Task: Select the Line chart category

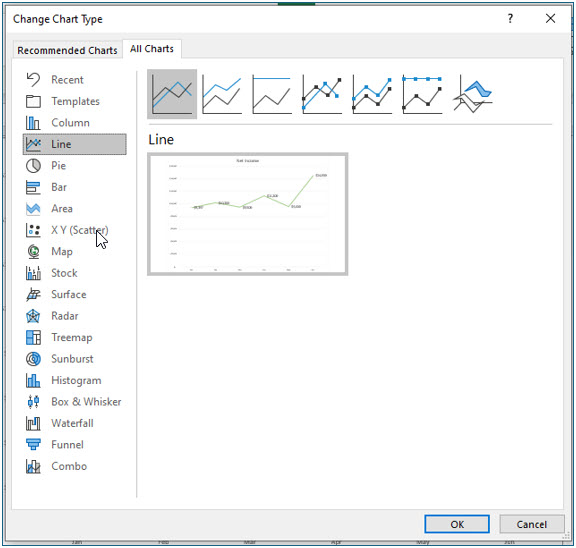Action: [75, 144]
